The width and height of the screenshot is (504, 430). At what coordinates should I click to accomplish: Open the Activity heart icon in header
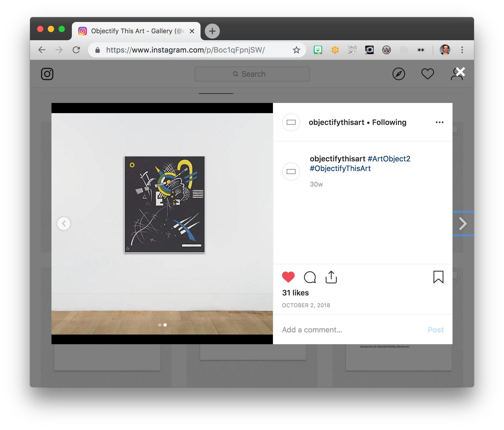click(x=428, y=74)
